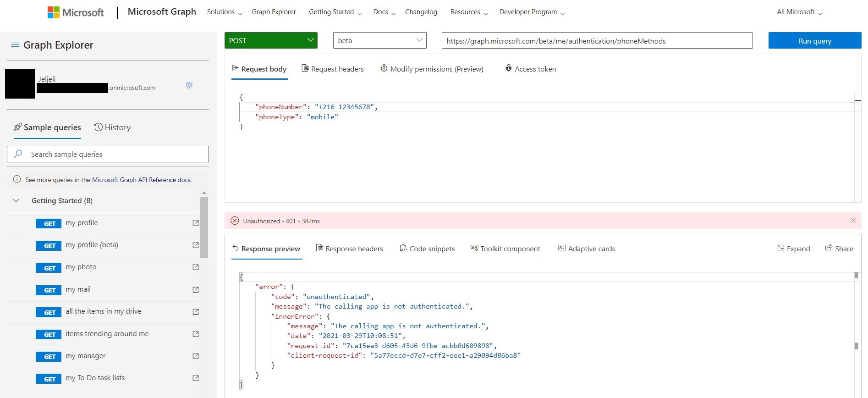Focus the Search sample queries box
Viewport: 868px width, 398px height.
click(108, 154)
